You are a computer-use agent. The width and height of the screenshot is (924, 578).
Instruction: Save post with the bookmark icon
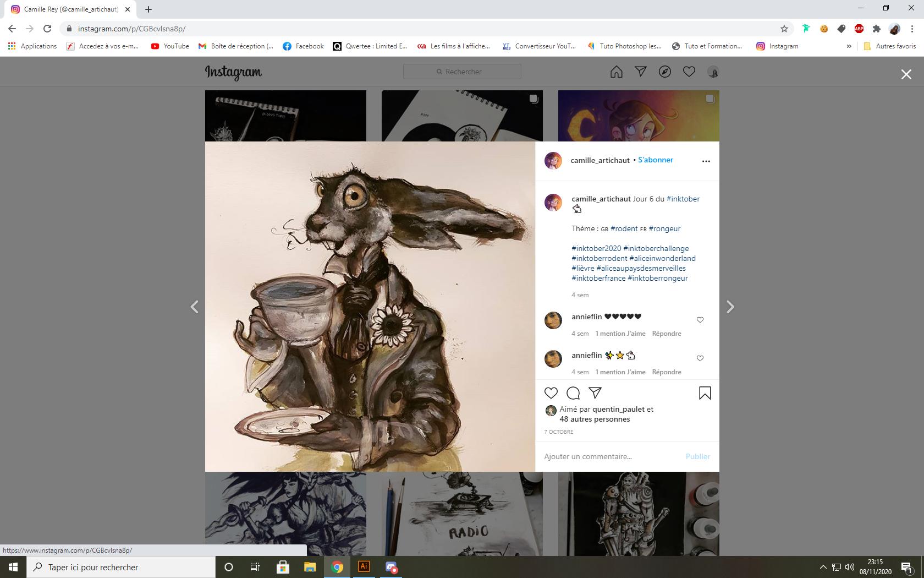click(705, 393)
